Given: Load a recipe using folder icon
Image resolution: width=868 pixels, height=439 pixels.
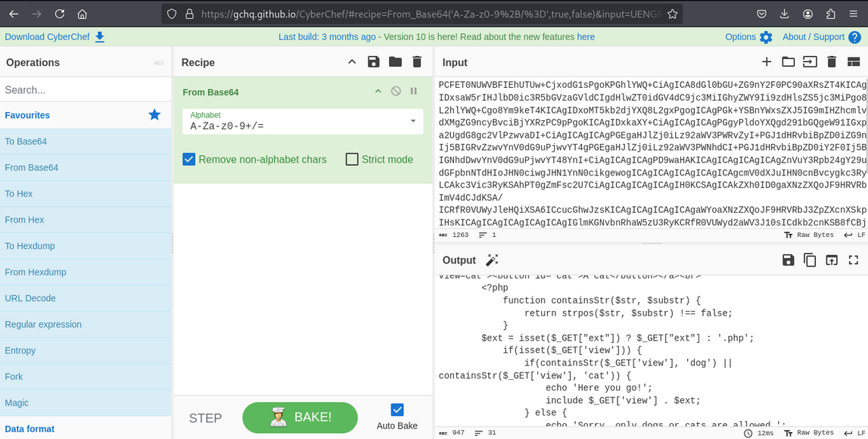Looking at the screenshot, I should coord(395,62).
